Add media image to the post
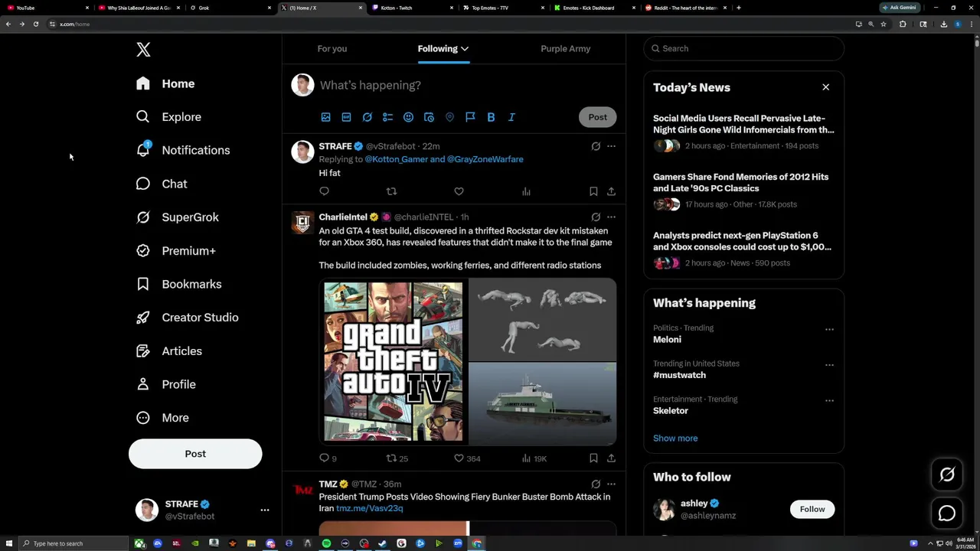Image resolution: width=980 pixels, height=551 pixels. point(325,117)
